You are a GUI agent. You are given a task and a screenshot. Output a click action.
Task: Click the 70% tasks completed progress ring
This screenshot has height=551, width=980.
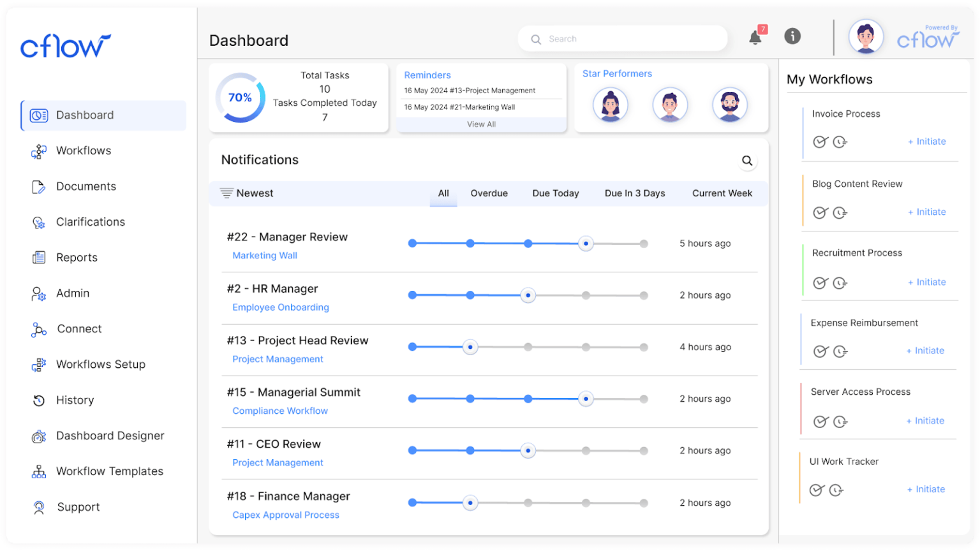pos(239,98)
